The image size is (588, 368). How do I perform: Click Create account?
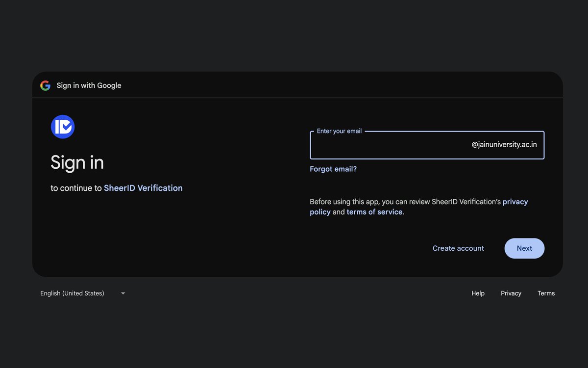pyautogui.click(x=458, y=248)
